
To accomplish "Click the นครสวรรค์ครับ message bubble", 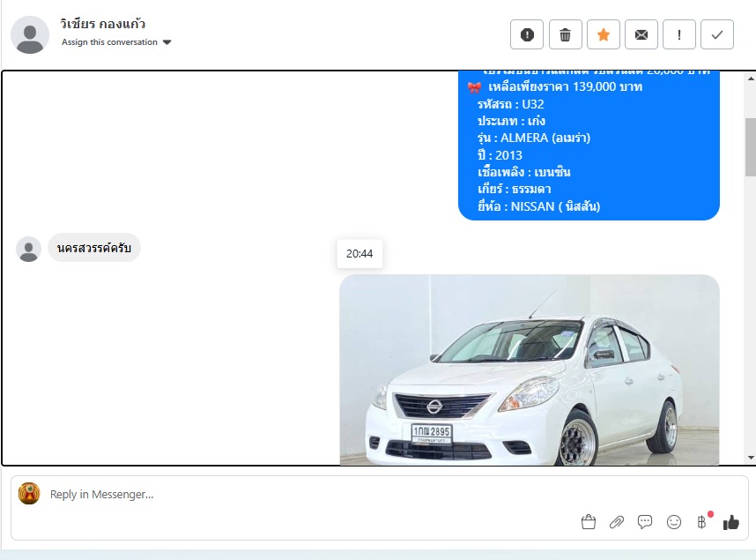I will pyautogui.click(x=94, y=248).
